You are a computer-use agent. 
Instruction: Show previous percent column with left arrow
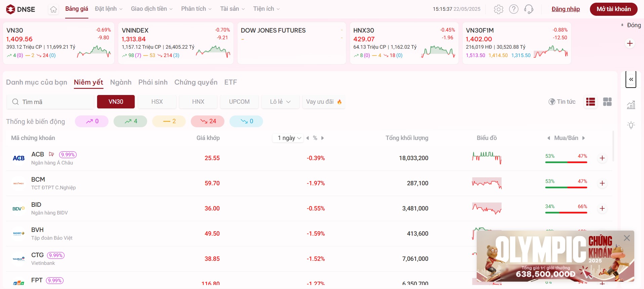(x=307, y=138)
